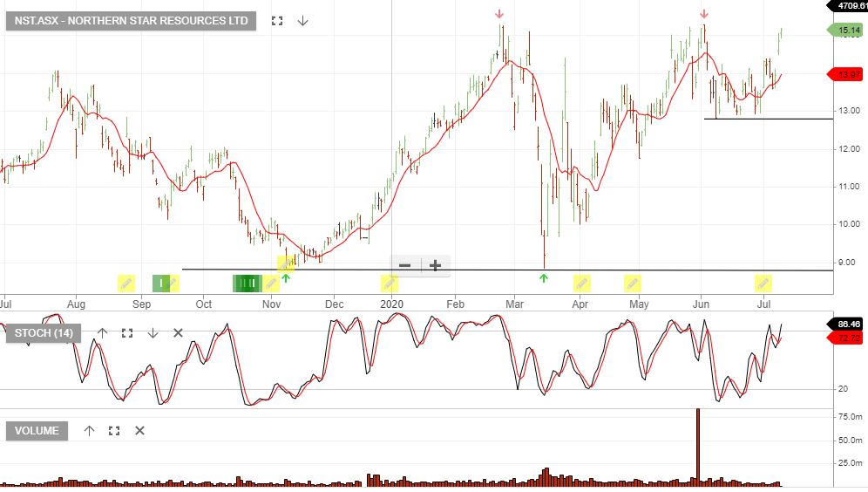Click the 20 level label on STOCH axis
This screenshot has width=868, height=492.
[x=843, y=389]
